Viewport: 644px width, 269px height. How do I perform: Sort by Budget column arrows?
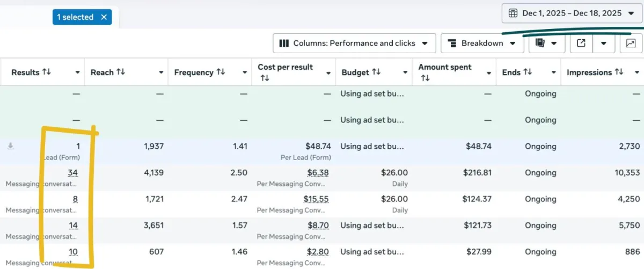[376, 72]
